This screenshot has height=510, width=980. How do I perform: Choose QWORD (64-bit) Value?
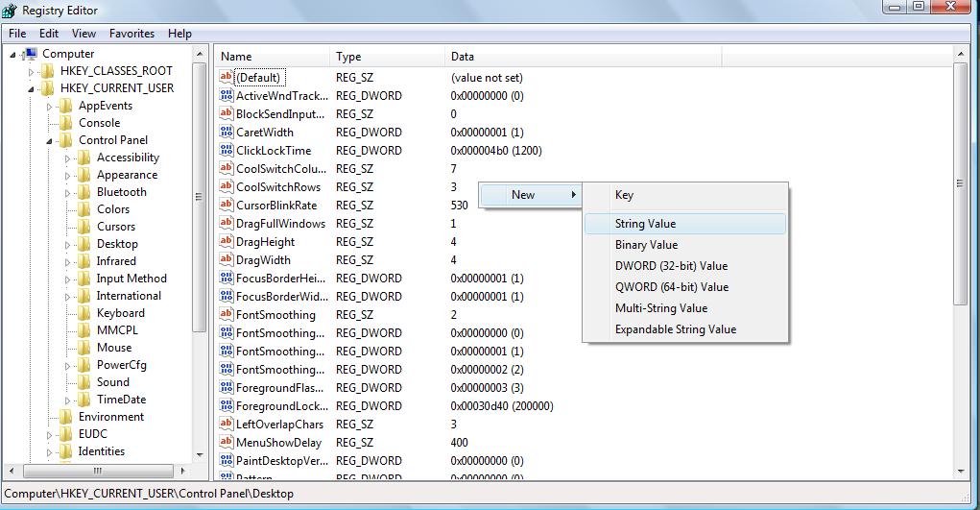pos(685,287)
